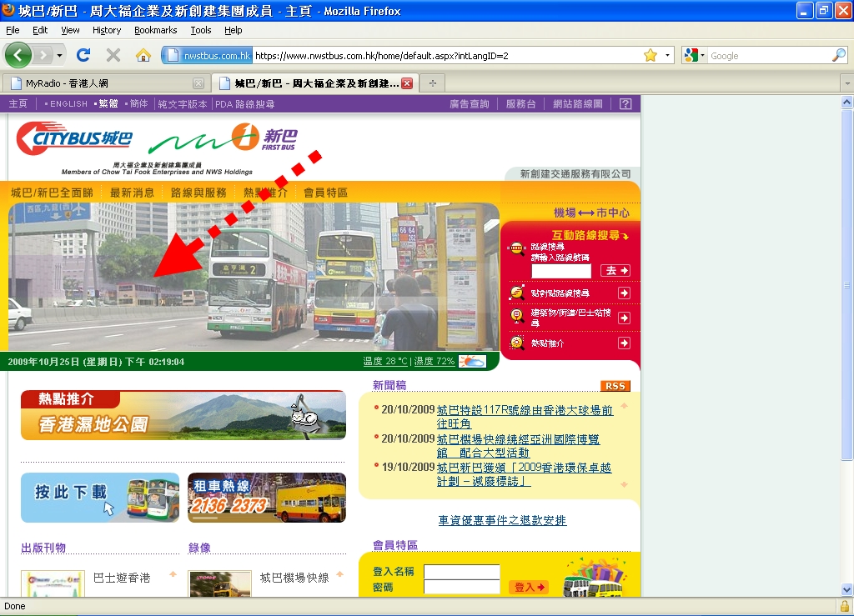This screenshot has width=854, height=616.
Task: Go to the browser home page
Action: pyautogui.click(x=143, y=55)
